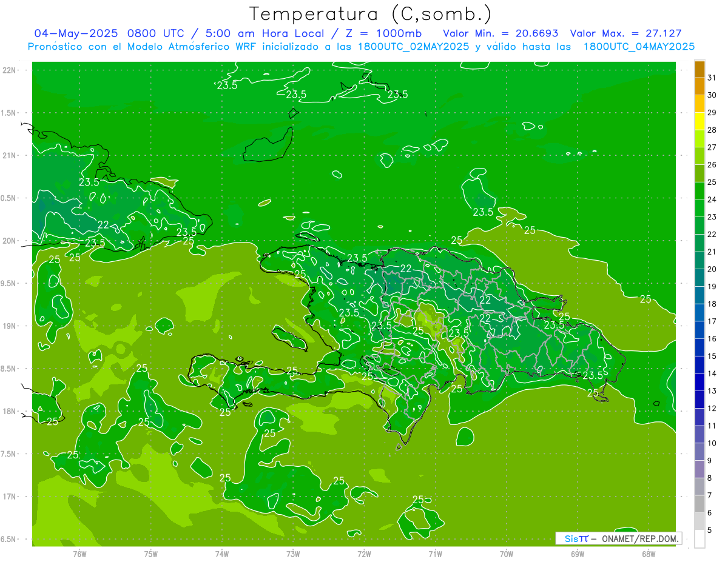Click the "17N" latitude axis label
Image resolution: width=728 pixels, height=562 pixels.
tap(9, 497)
